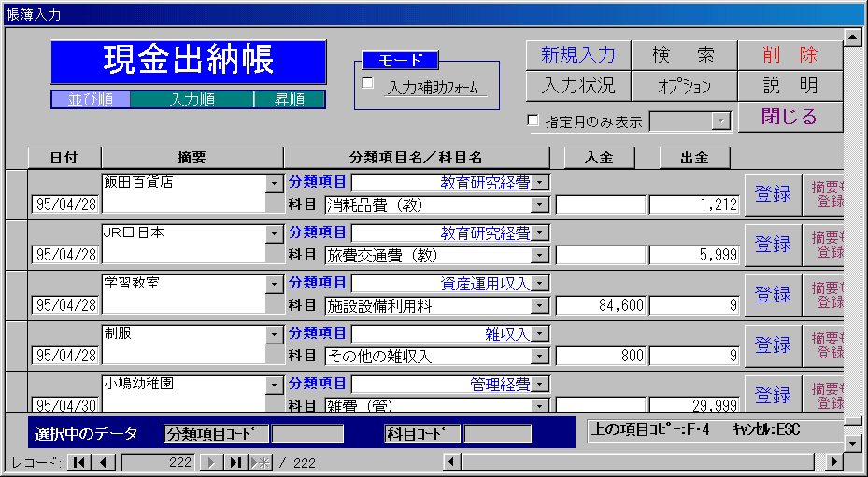Register the 制服 row with 登録
The width and height of the screenshot is (868, 477).
click(772, 344)
